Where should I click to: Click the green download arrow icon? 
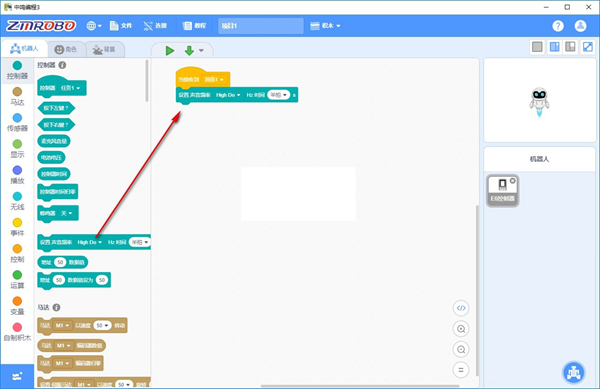coord(189,50)
